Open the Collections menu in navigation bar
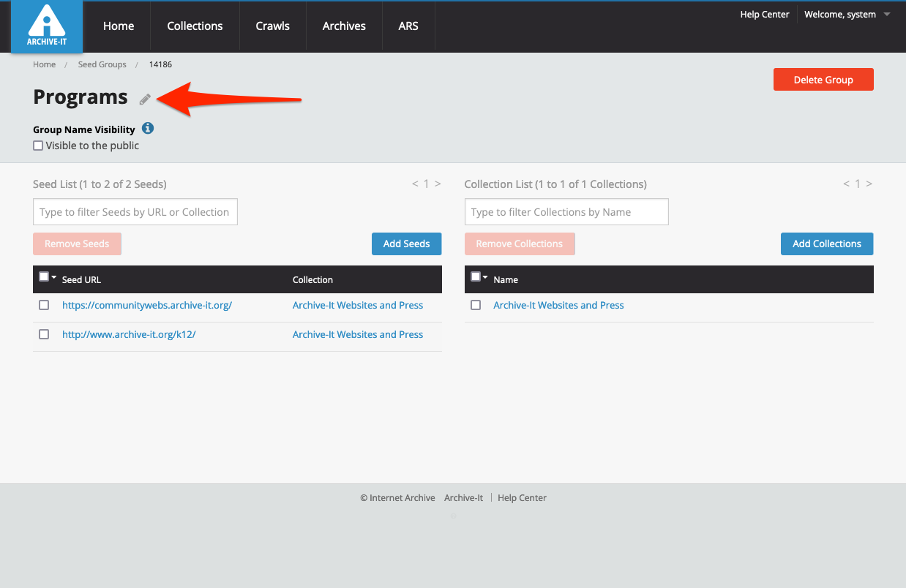906x588 pixels. (x=195, y=26)
